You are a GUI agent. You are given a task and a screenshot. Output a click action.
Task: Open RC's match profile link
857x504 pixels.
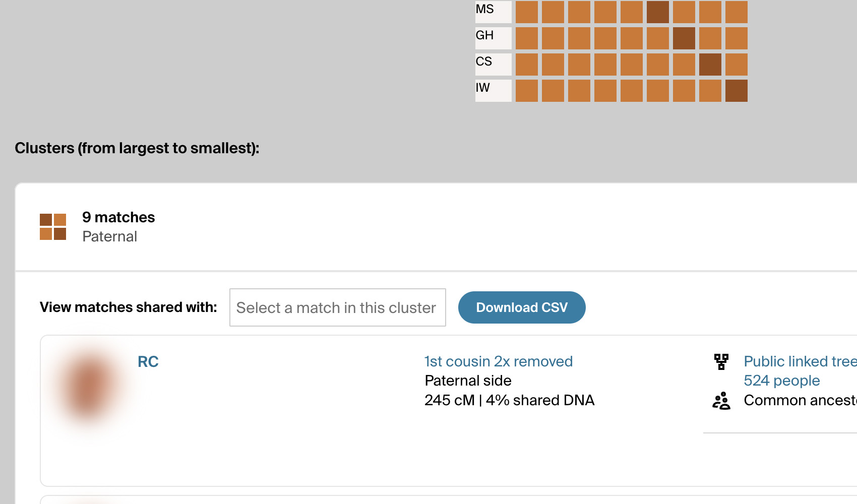point(148,361)
